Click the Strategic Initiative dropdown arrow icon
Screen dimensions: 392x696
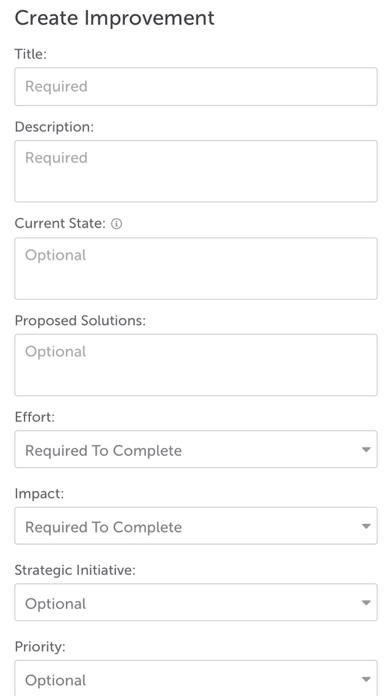tap(366, 603)
